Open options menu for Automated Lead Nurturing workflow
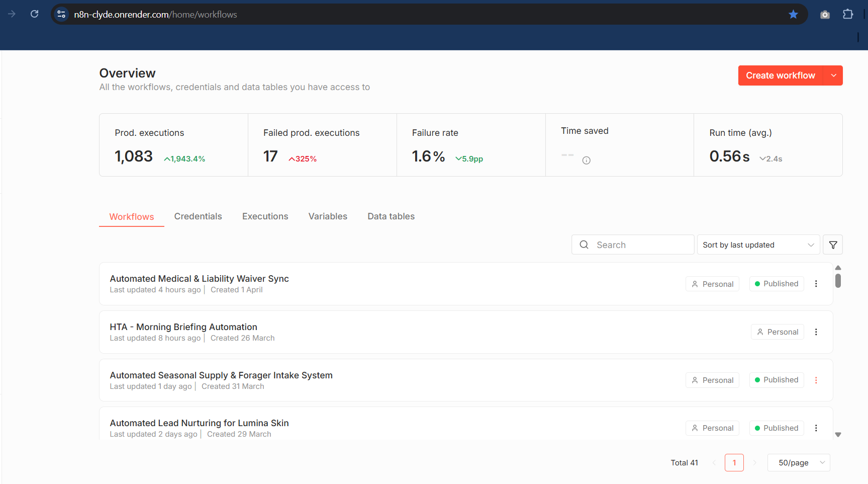Screen dimensions: 868x484 (816, 428)
